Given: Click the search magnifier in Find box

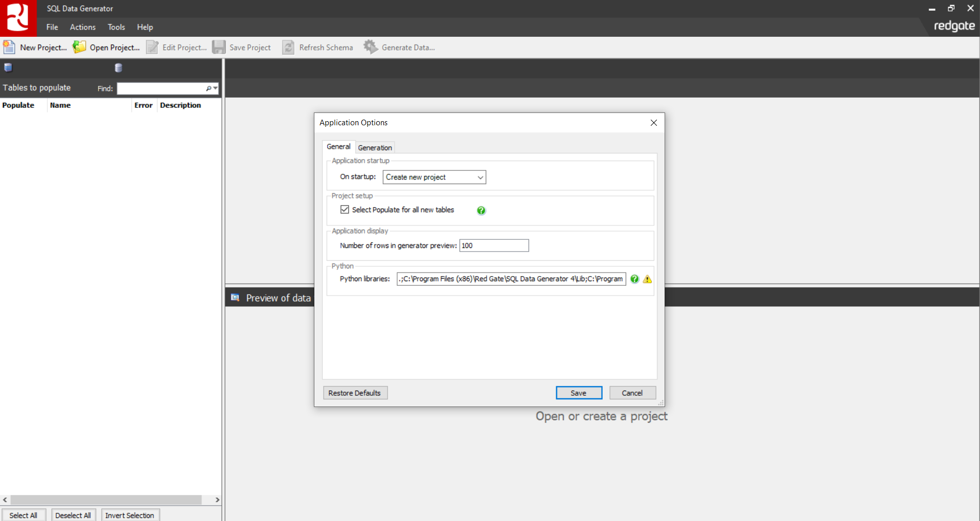Looking at the screenshot, I should pyautogui.click(x=209, y=88).
